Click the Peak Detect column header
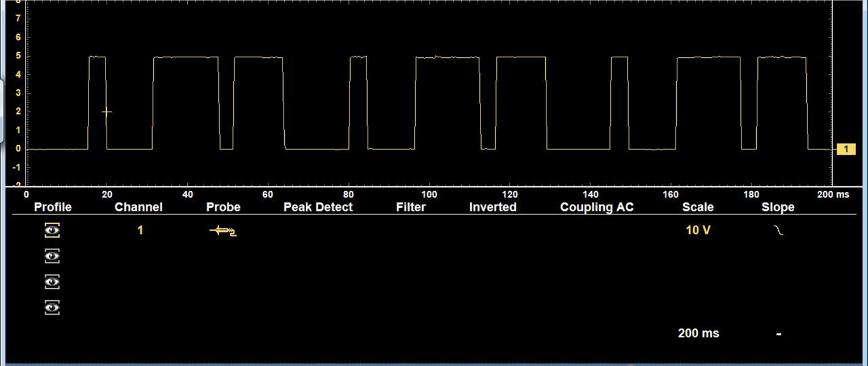The width and height of the screenshot is (868, 366). [318, 207]
